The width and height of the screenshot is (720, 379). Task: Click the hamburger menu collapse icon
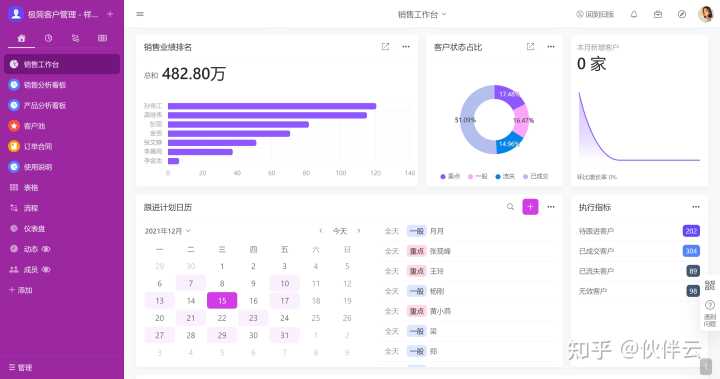[x=140, y=14]
